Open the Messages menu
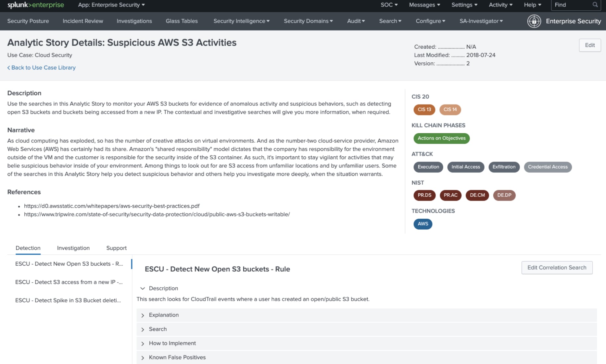The height and width of the screenshot is (364, 606). click(x=424, y=5)
